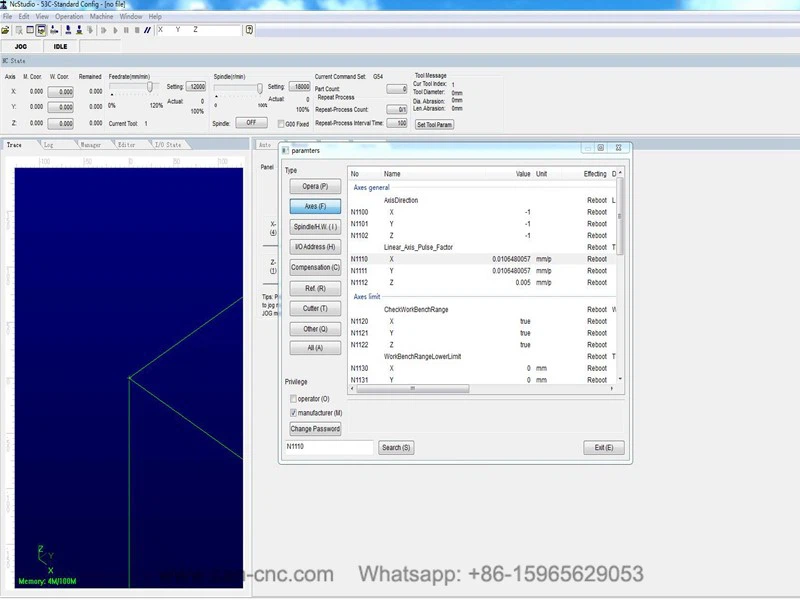
Task: Click the Set Tool Param button
Action: tap(433, 124)
